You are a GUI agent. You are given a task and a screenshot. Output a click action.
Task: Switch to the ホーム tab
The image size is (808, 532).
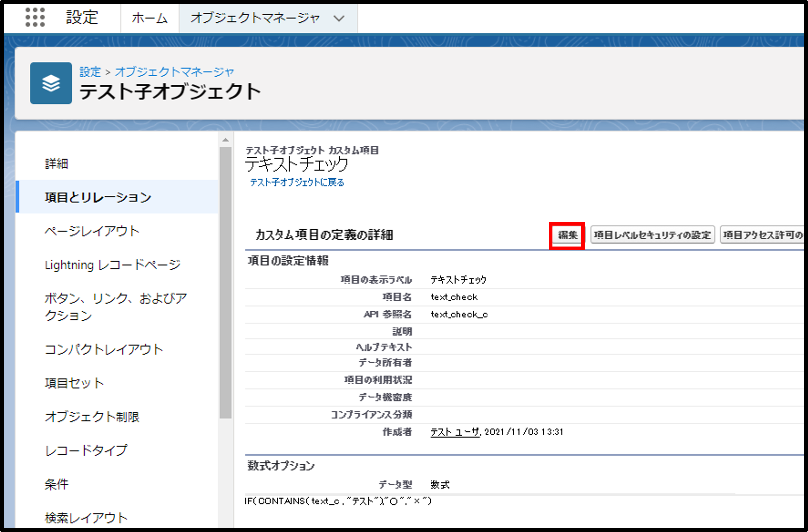click(x=150, y=18)
